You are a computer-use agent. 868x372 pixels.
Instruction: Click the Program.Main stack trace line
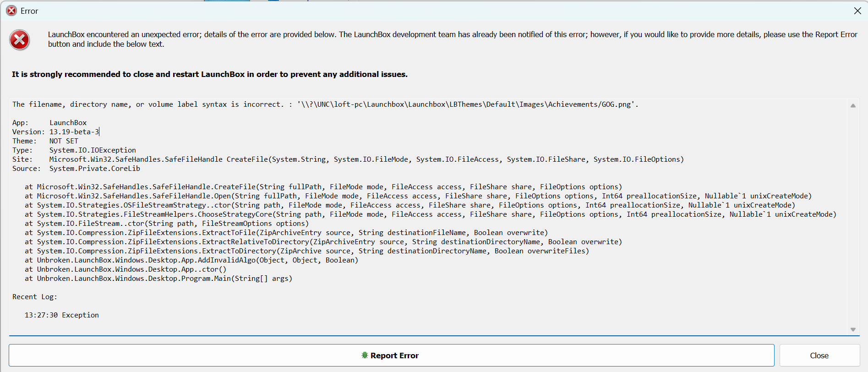pos(158,279)
